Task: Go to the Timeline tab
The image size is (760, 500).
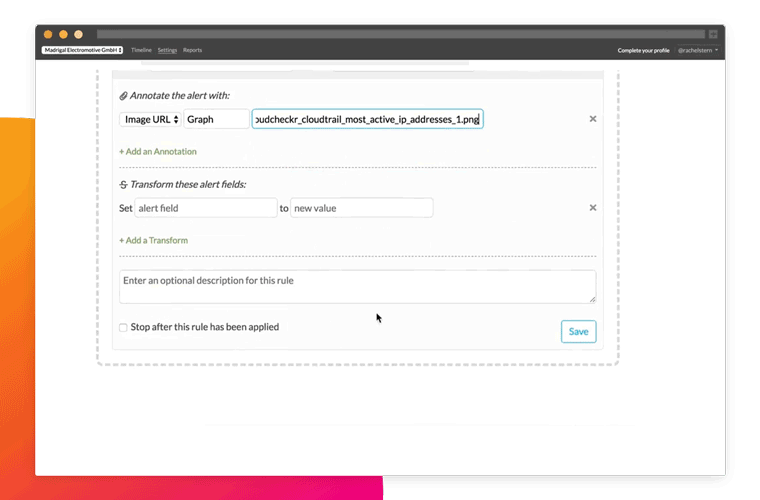Action: (x=141, y=50)
